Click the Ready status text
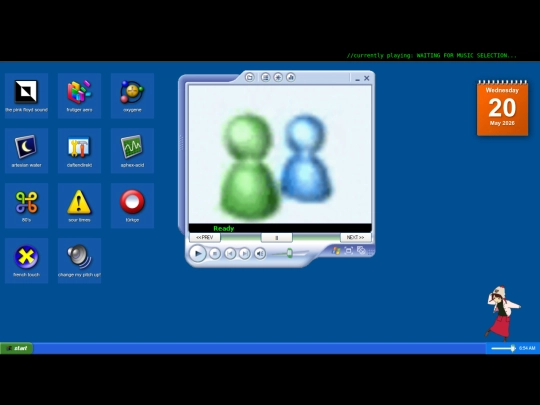Image resolution: width=540 pixels, height=405 pixels. coord(224,228)
